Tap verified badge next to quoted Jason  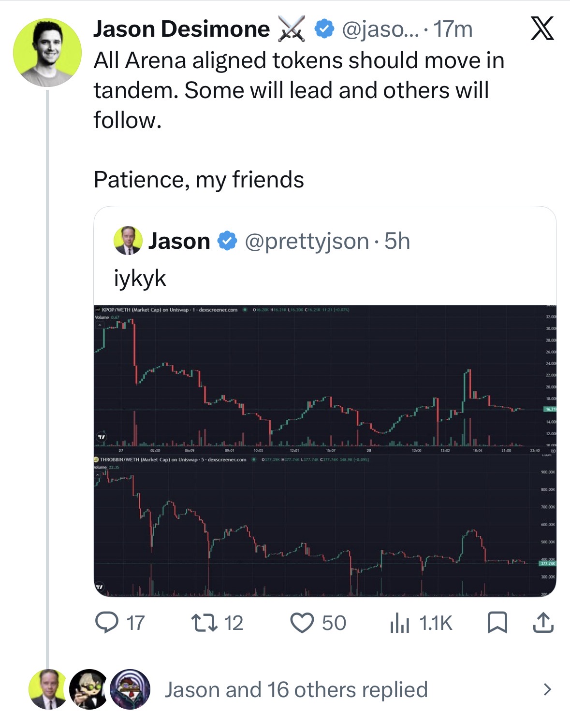point(227,241)
